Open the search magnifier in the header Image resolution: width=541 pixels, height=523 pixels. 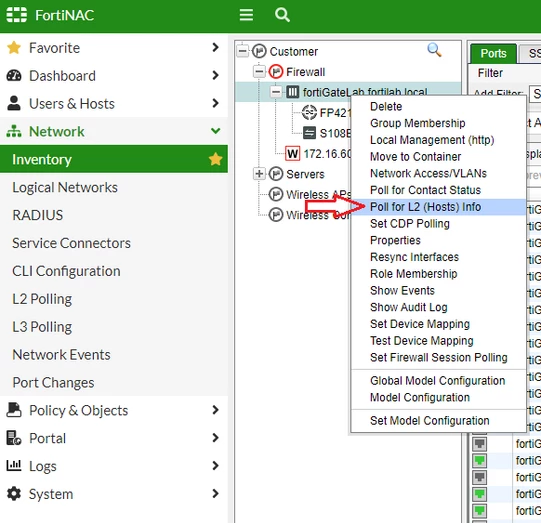282,15
